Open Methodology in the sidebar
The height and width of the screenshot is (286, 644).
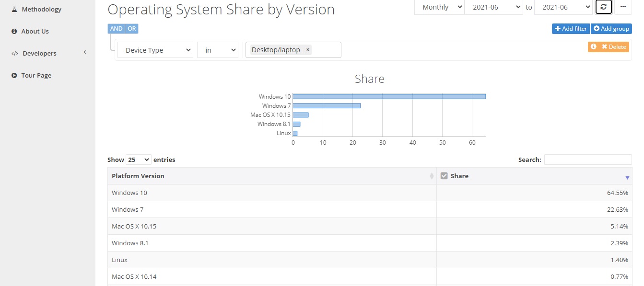point(42,9)
